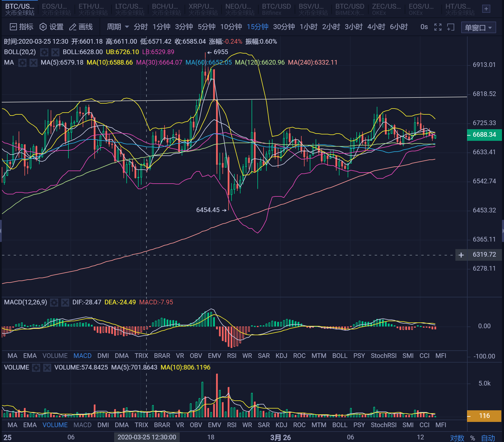Choose the 10分钟 interval

231,27
